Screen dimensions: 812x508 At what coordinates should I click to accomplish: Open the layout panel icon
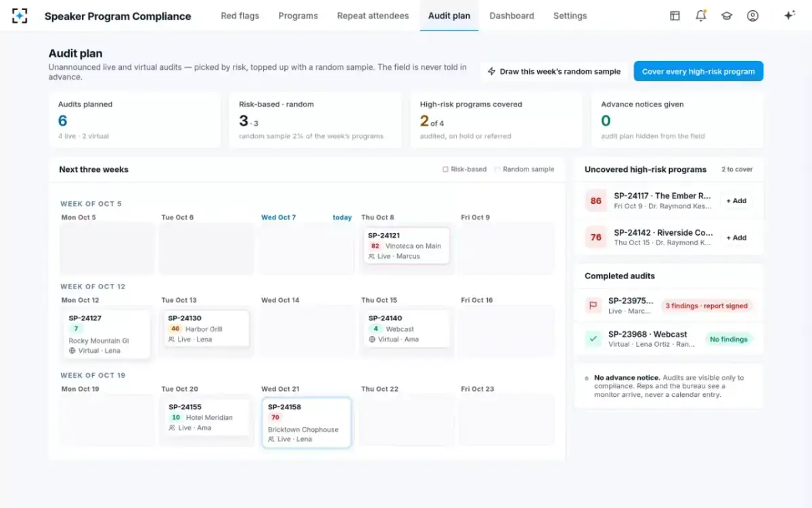tap(675, 16)
